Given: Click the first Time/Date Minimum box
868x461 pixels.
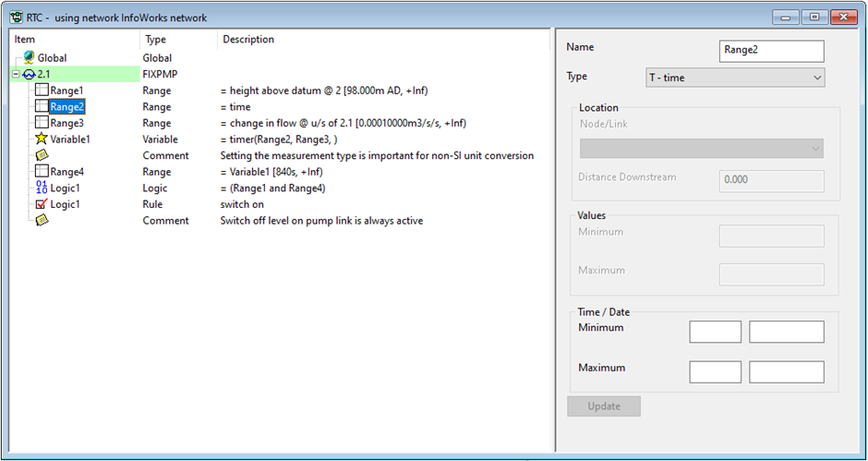Looking at the screenshot, I should click(x=716, y=332).
